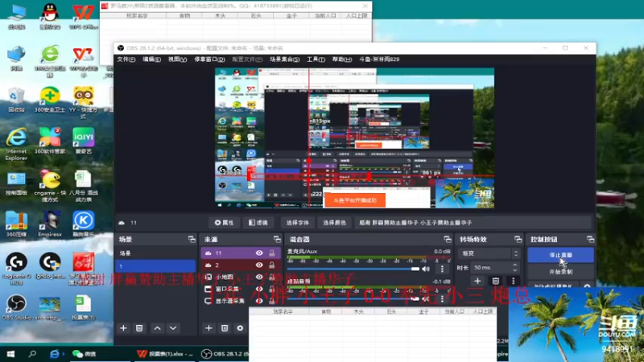The image size is (644, 362).
Task: Open the 编辑(E) menu
Action: tap(151, 60)
